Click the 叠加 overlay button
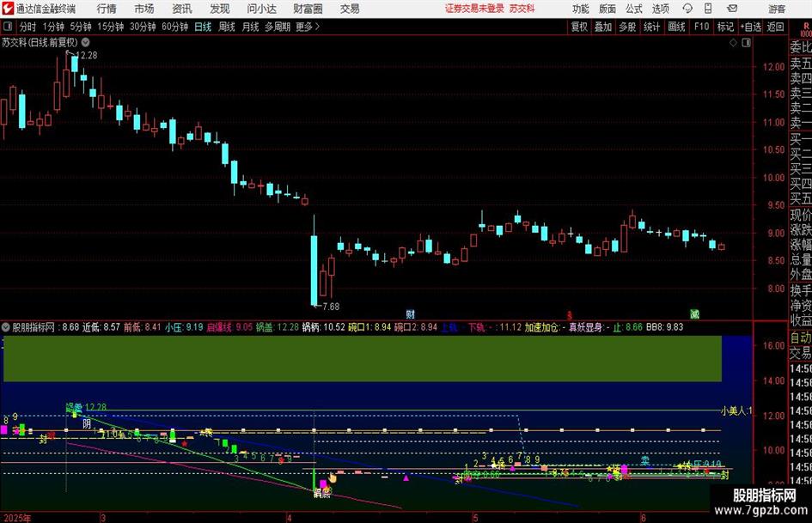The width and height of the screenshot is (812, 523). tap(603, 27)
